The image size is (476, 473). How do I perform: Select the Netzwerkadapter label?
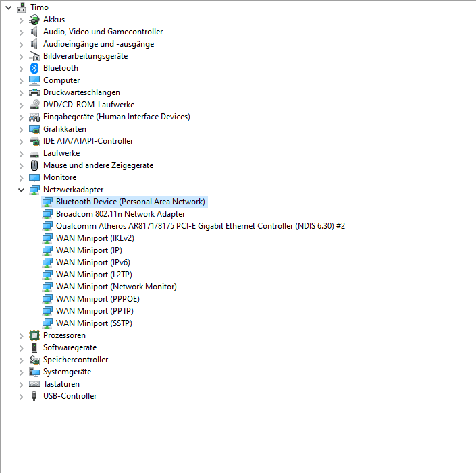[73, 190]
